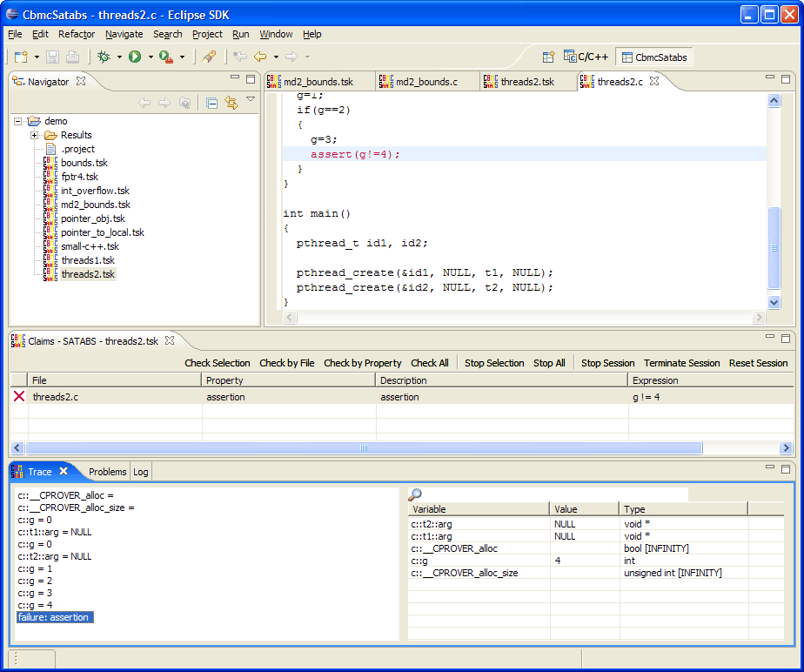
Task: Open the Navigator view menu triangle
Action: (251, 99)
